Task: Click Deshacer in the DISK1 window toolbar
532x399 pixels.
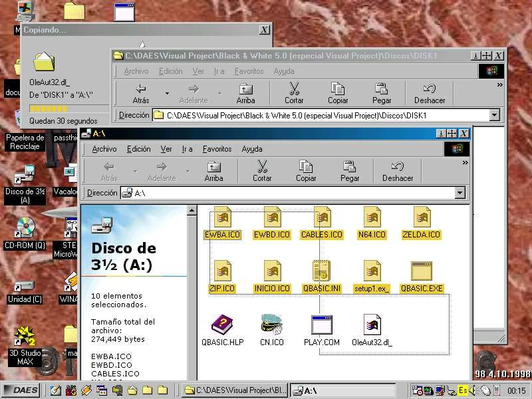Action: click(430, 94)
